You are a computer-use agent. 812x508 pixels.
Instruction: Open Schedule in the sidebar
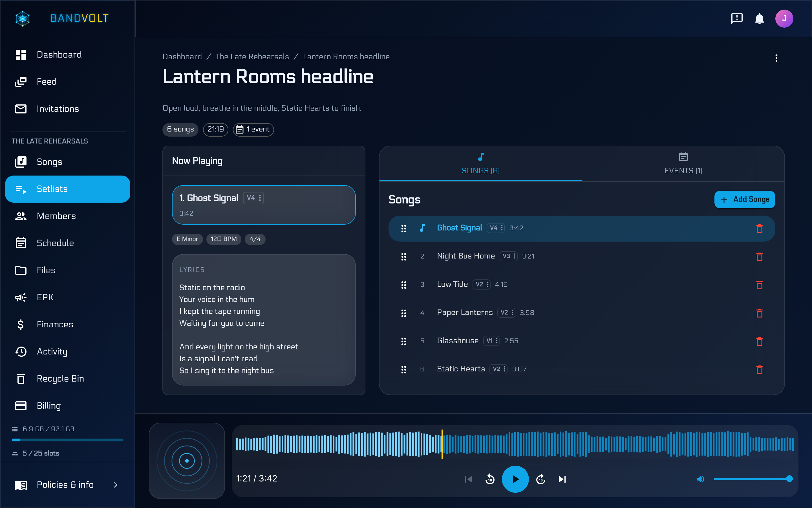(67, 243)
